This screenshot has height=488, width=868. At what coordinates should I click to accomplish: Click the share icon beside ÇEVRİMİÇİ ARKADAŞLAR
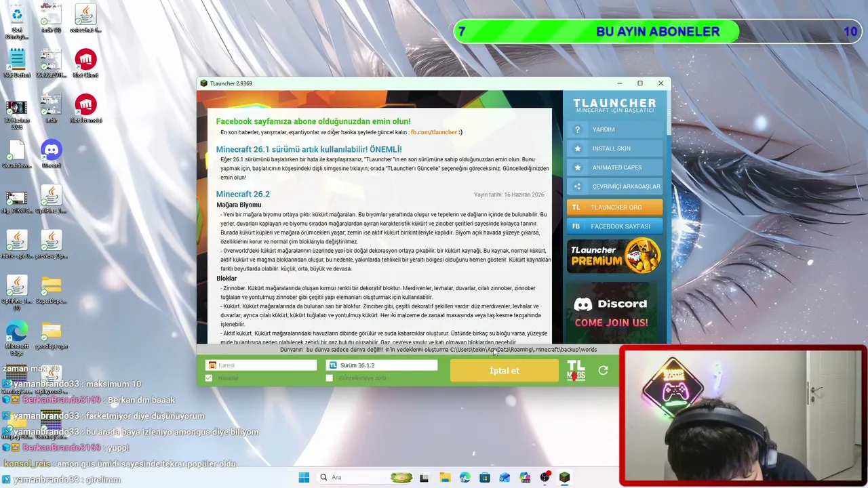(x=578, y=186)
